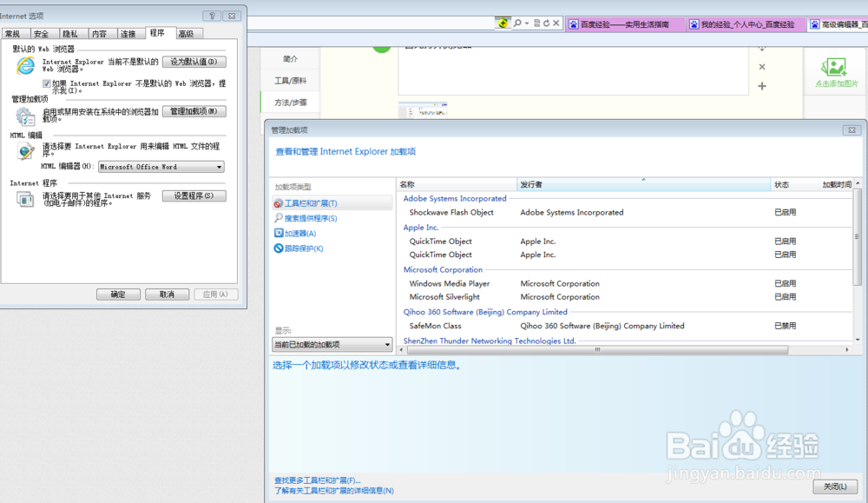
Task: Select 简介 in the editor sidebar
Action: click(290, 59)
